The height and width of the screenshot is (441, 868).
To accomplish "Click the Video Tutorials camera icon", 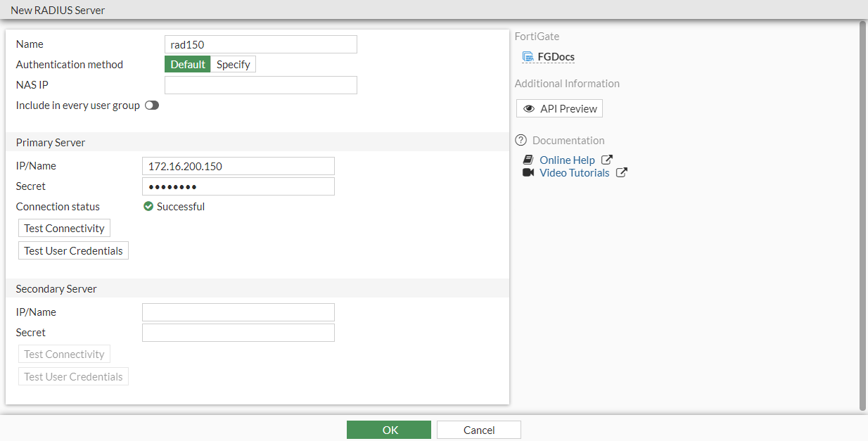I will point(528,173).
